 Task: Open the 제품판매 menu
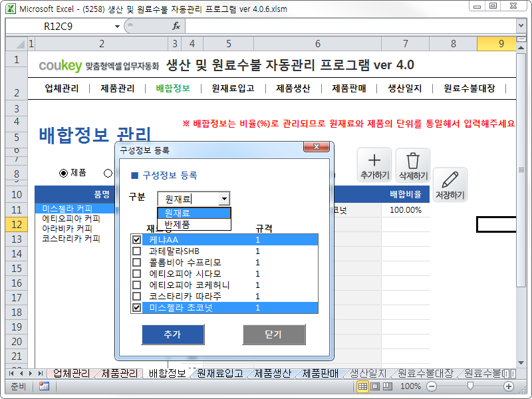pos(349,88)
